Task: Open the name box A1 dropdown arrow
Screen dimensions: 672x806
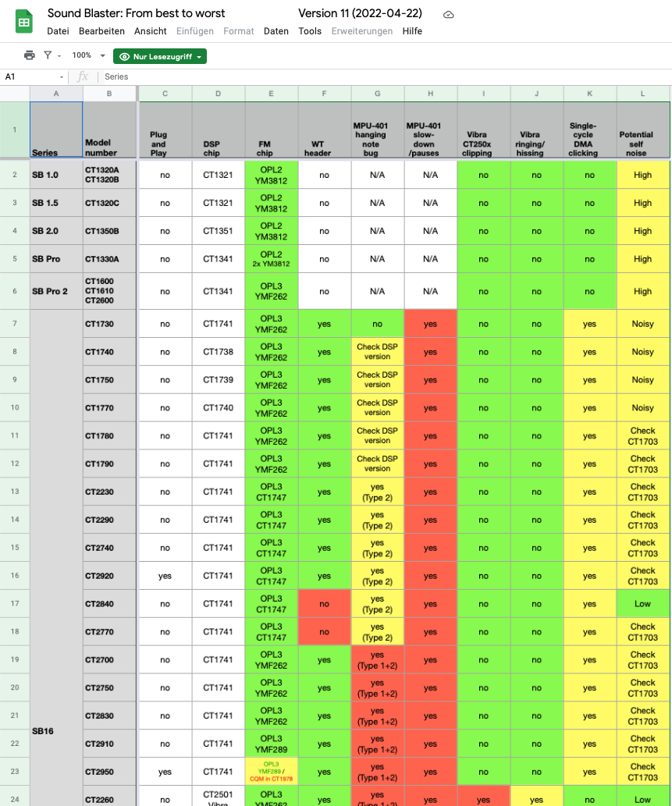Action: coord(62,77)
